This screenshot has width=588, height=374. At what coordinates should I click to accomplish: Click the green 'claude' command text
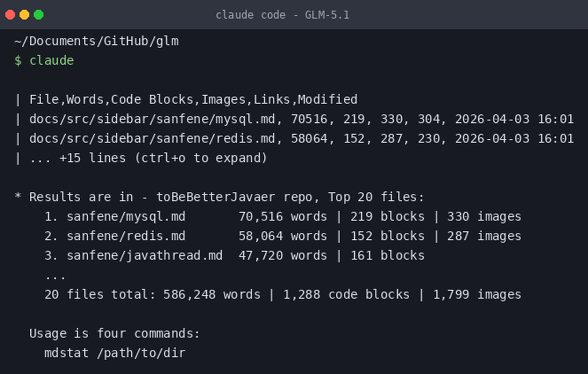coord(51,61)
